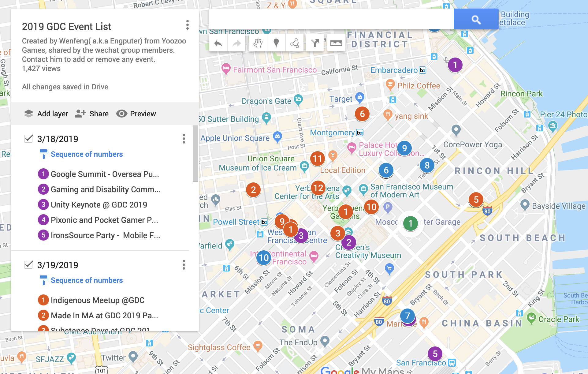
Task: Click purple marker 5 near San Francisco station
Action: [435, 354]
